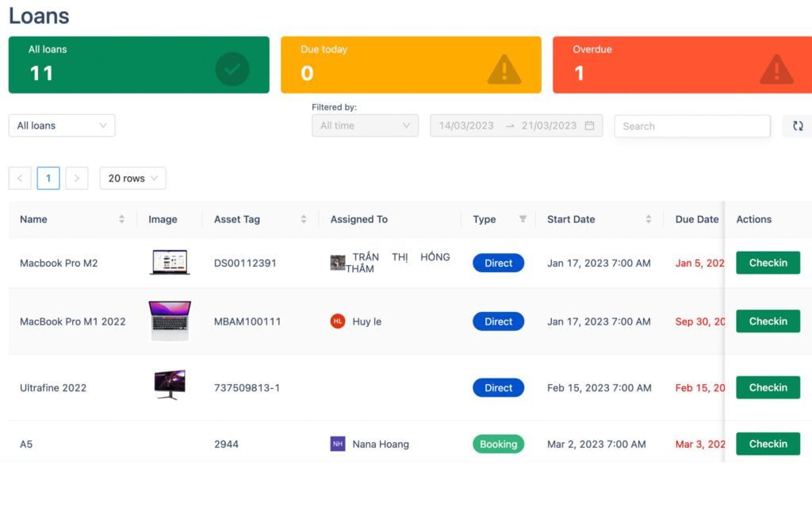Screen dimensions: 812x508
Task: Click the next page arrow
Action: [77, 178]
